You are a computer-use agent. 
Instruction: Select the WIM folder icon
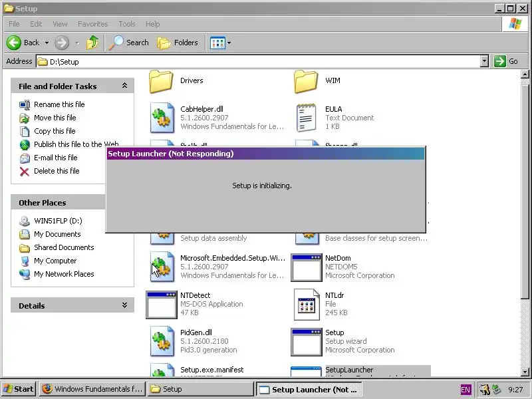(306, 81)
